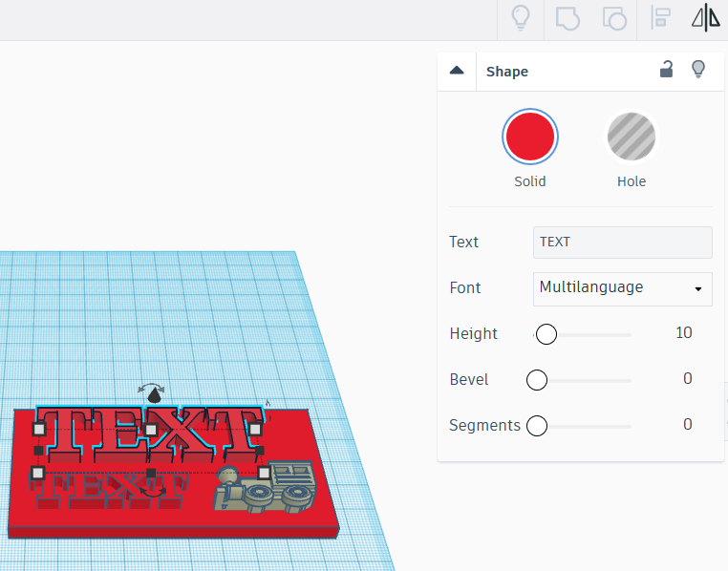Screen dimensions: 728x571
Task: Open the Align tool
Action: 661,18
